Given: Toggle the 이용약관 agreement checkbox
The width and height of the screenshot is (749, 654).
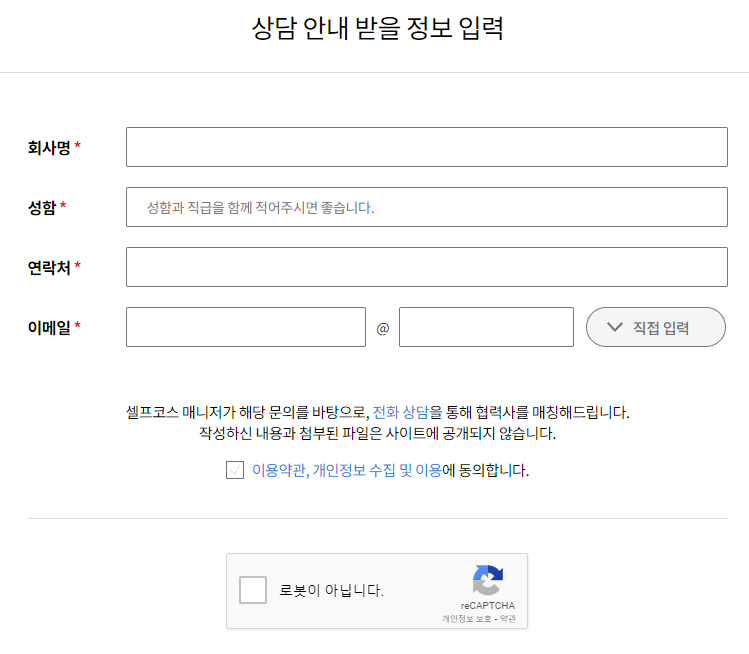Looking at the screenshot, I should click(235, 470).
